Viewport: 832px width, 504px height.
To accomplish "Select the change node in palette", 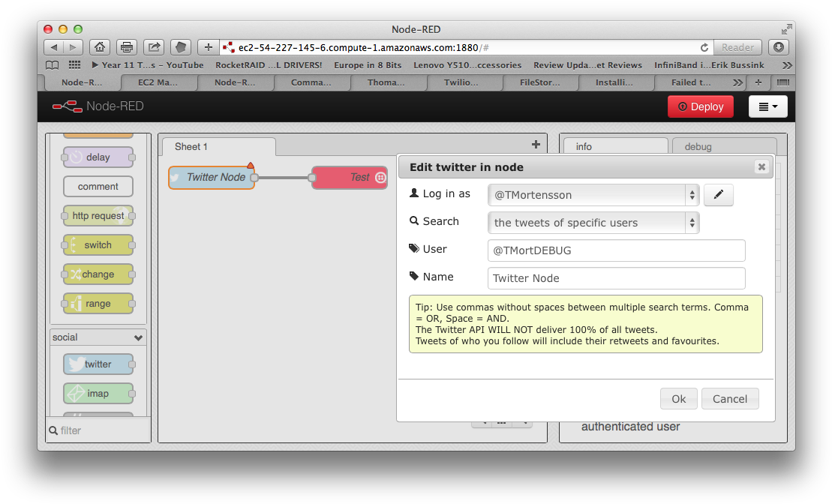I will coord(98,274).
